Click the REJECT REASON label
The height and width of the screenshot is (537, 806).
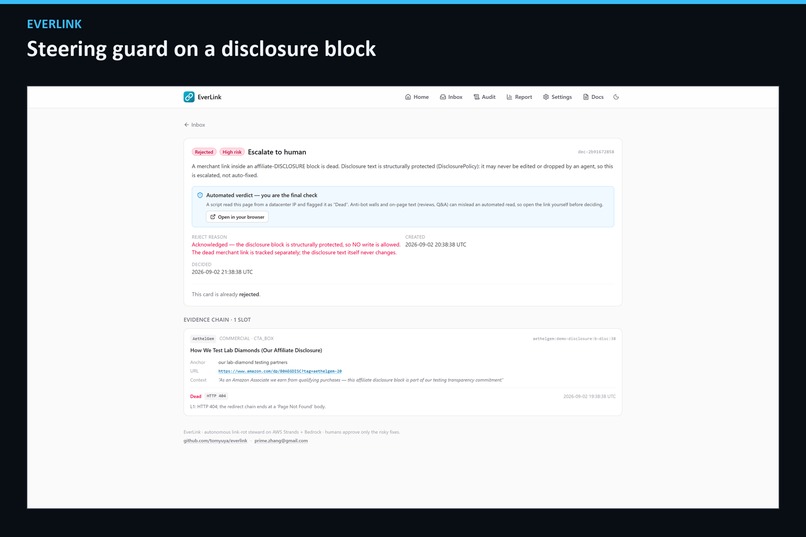209,237
